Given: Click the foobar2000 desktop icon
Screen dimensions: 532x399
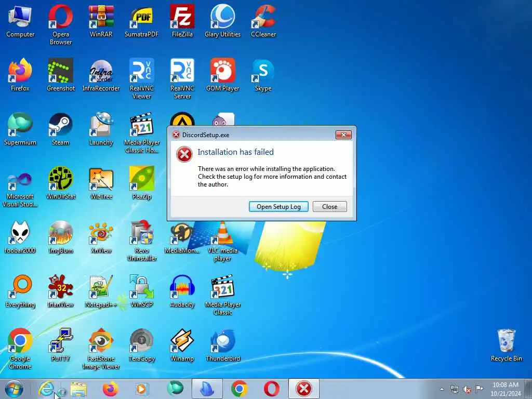Looking at the screenshot, I should point(20,237).
